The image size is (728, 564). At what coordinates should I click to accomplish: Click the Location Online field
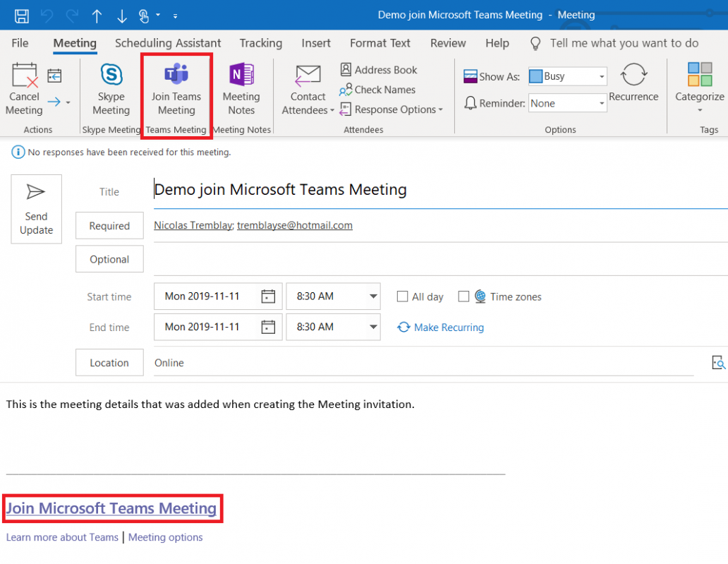[423, 363]
